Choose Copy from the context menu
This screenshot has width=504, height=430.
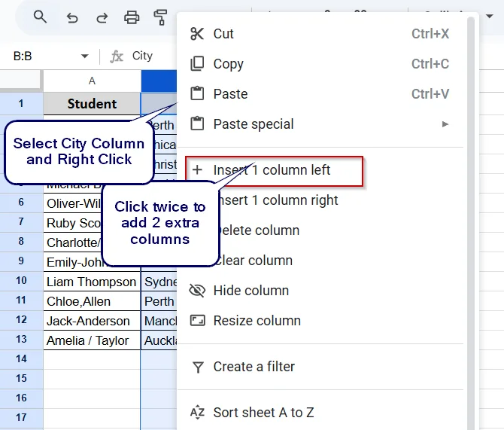tap(320, 63)
